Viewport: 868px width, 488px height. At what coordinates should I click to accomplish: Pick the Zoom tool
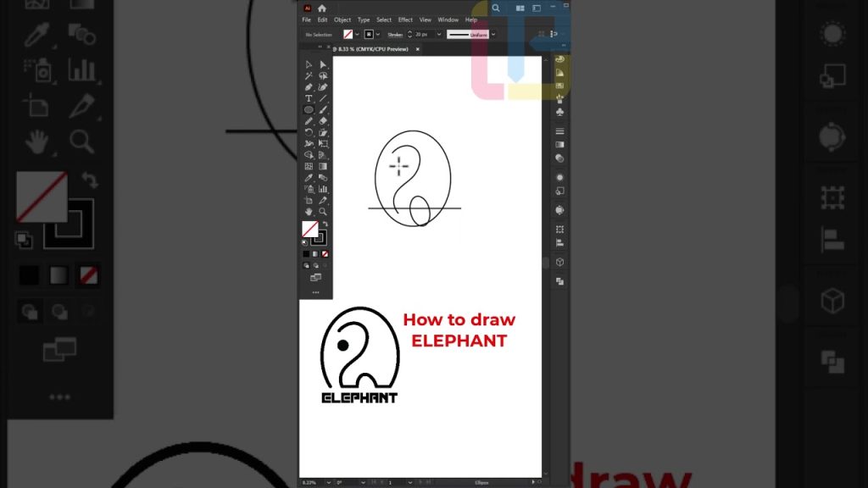323,212
